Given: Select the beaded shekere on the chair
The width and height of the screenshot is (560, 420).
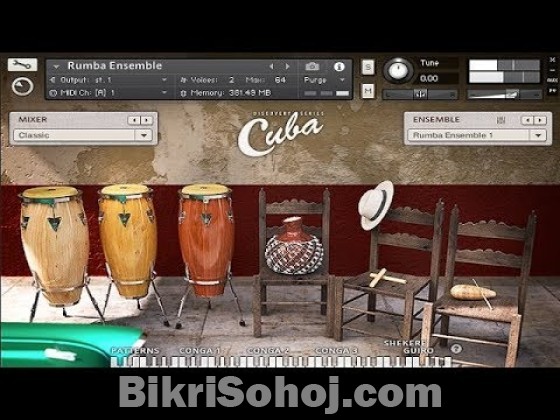Looking at the screenshot, I should coord(294,246).
